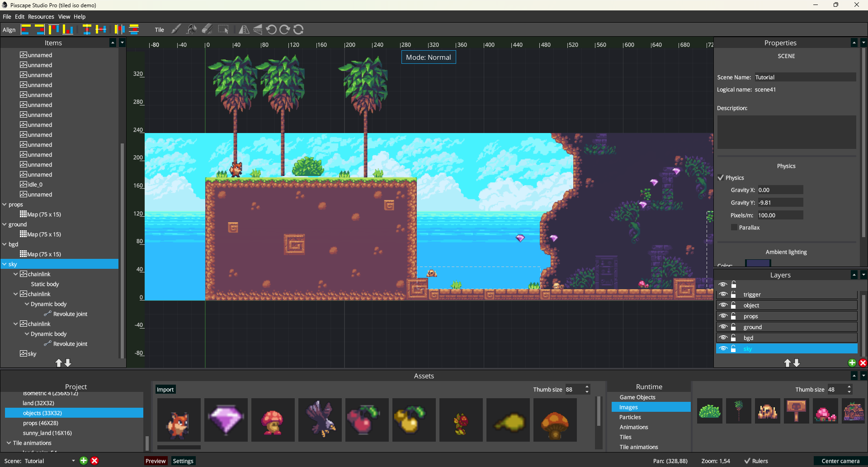The image size is (868, 467).
Task: Unlock toggle for the ground layer
Action: coord(734,327)
